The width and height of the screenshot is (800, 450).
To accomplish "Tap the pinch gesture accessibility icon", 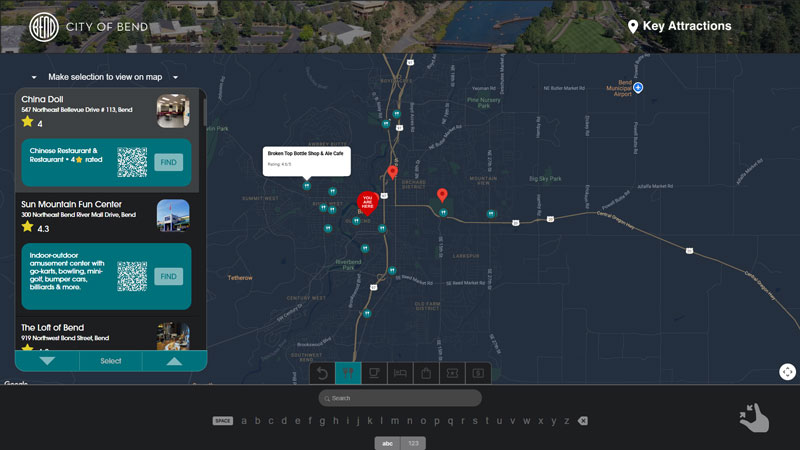I will [x=753, y=416].
